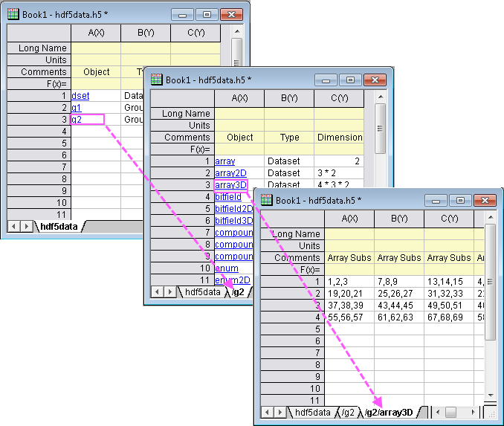
Task: Click the workbook icon in the rear window's title bar
Action: (x=13, y=13)
